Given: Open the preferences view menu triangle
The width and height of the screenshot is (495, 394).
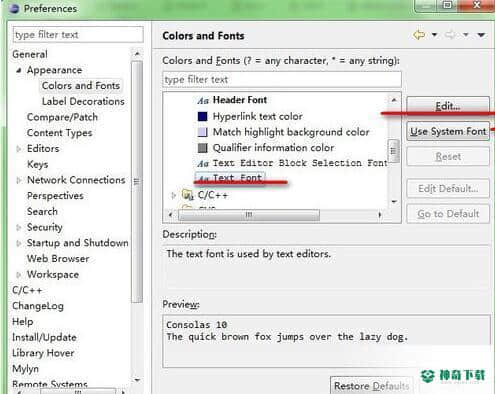Looking at the screenshot, I should click(x=481, y=35).
